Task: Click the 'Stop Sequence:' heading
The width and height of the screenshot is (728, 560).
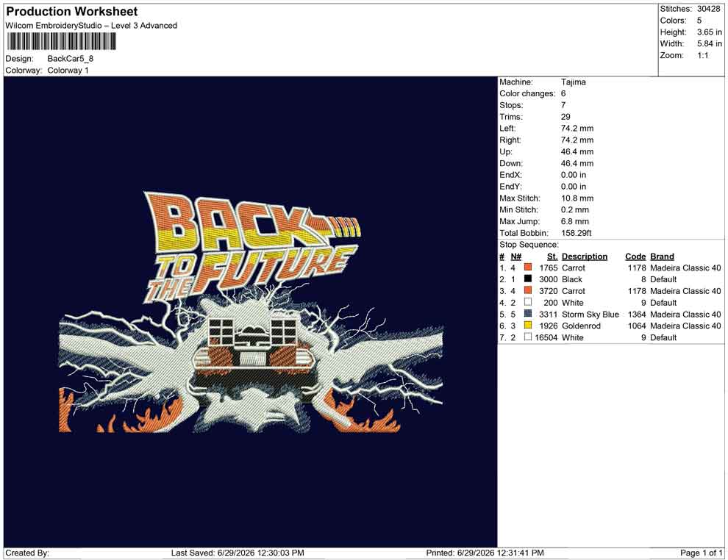Action: (529, 245)
